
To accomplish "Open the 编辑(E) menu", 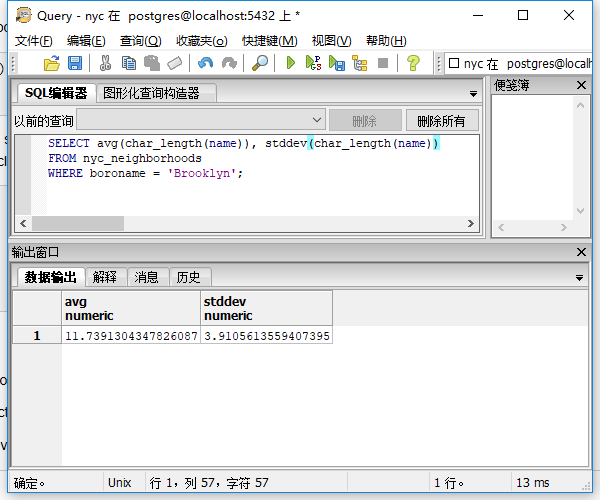I will (x=86, y=41).
